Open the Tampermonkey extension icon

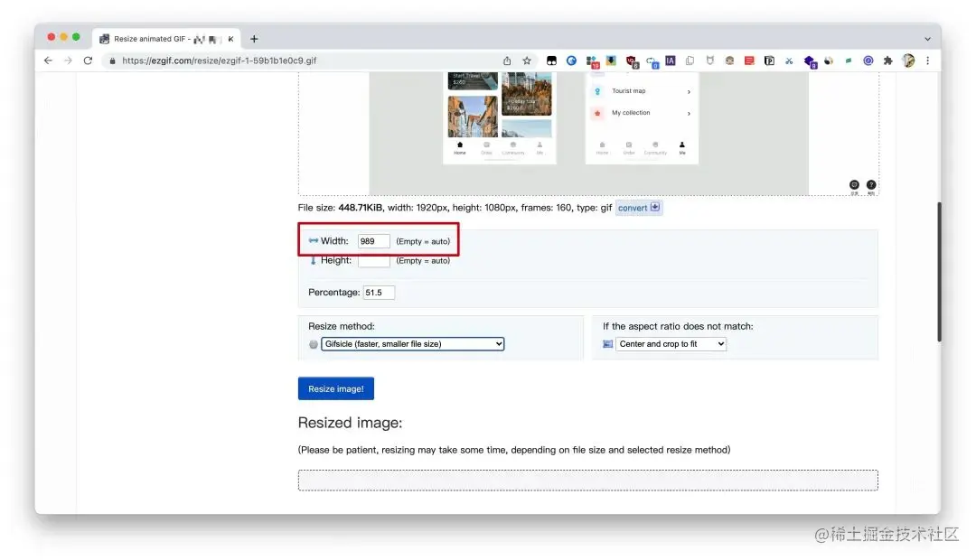[551, 61]
